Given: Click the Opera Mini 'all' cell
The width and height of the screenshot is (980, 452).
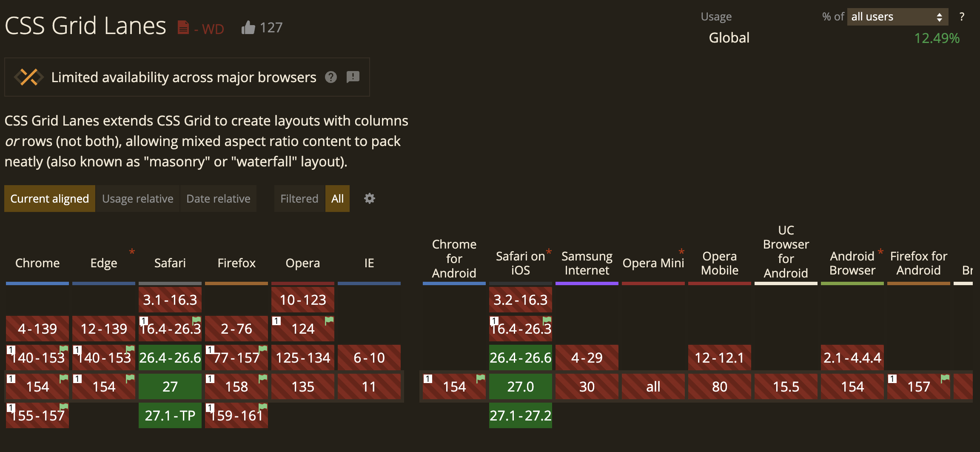Looking at the screenshot, I should pyautogui.click(x=653, y=386).
